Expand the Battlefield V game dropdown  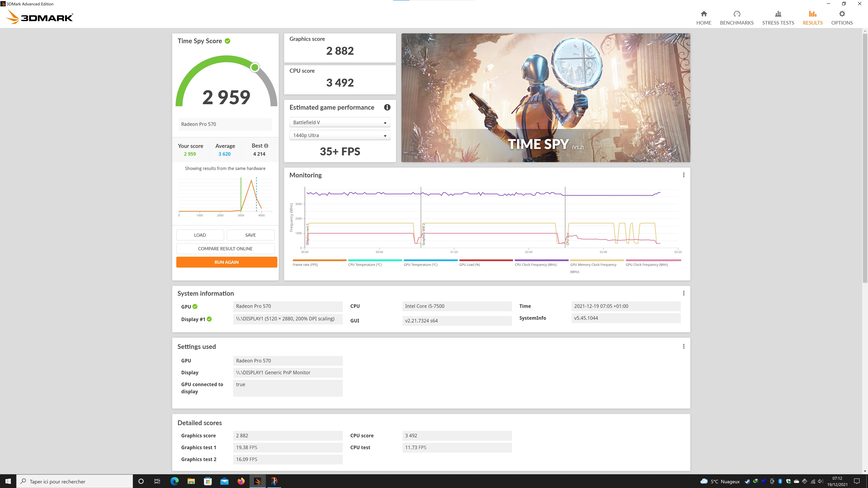340,123
